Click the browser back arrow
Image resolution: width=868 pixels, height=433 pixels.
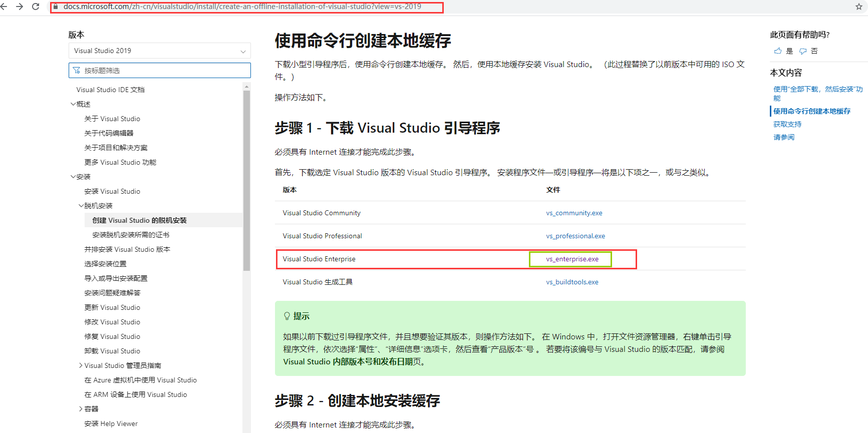[x=4, y=7]
